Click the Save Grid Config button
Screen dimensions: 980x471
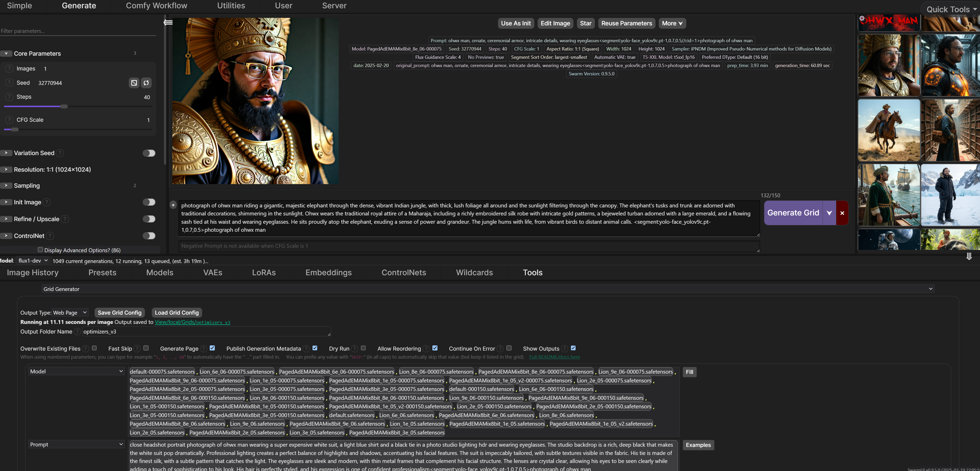coord(119,312)
